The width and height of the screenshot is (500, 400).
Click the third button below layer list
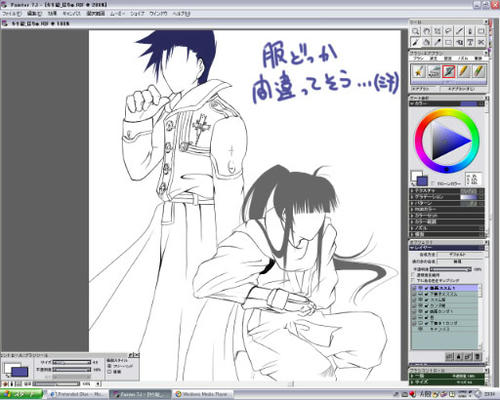[468, 357]
